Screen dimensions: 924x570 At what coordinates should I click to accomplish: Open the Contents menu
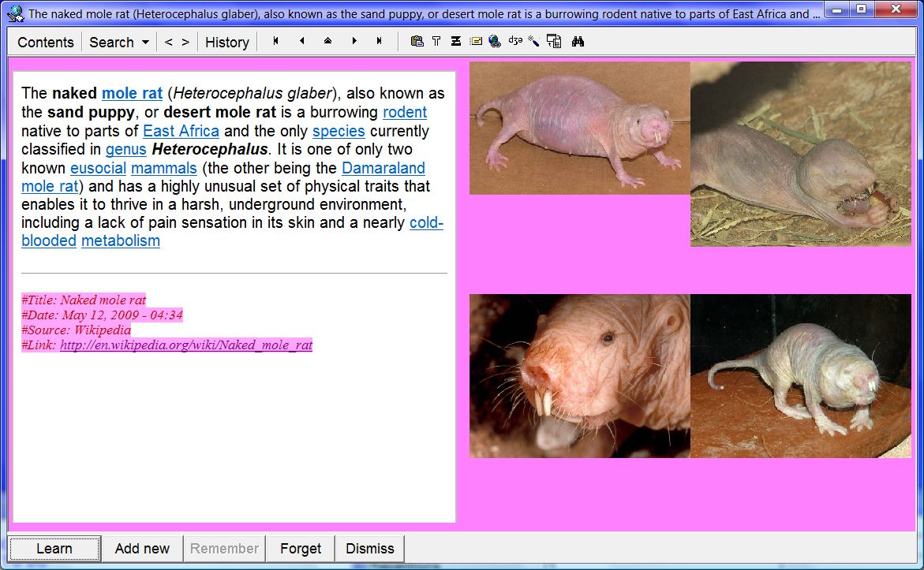(45, 43)
